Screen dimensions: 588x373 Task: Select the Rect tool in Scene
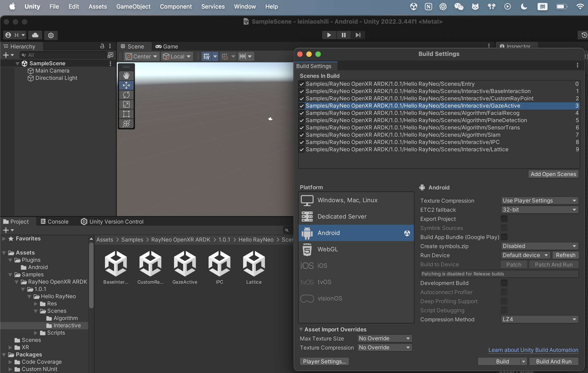tap(126, 114)
